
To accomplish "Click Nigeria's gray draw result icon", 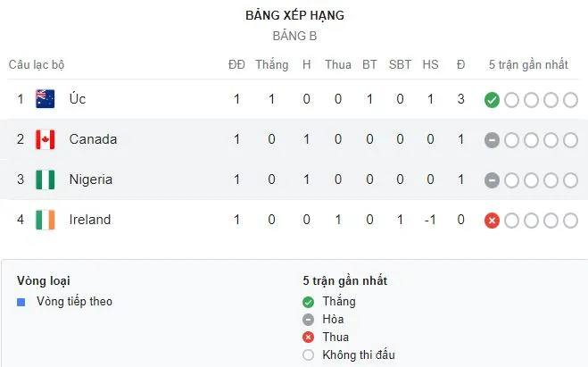I will click(492, 180).
